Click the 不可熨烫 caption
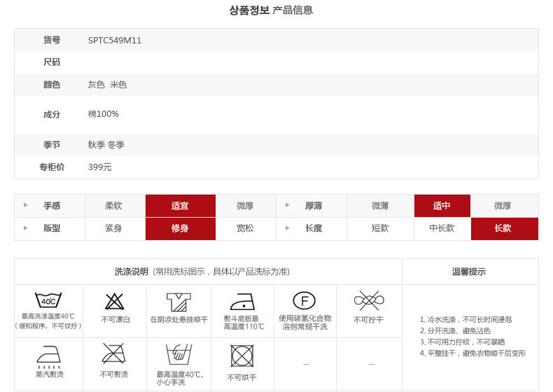 click(114, 374)
